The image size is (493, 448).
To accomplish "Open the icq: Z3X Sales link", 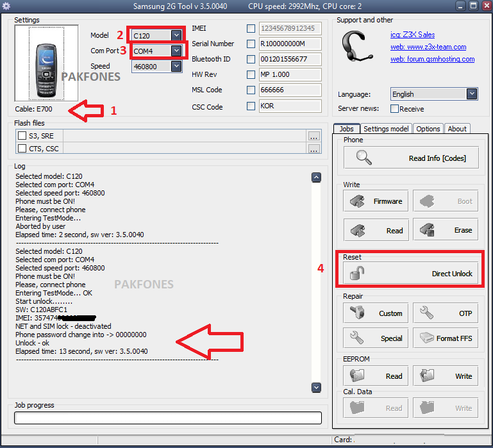I will pos(412,35).
